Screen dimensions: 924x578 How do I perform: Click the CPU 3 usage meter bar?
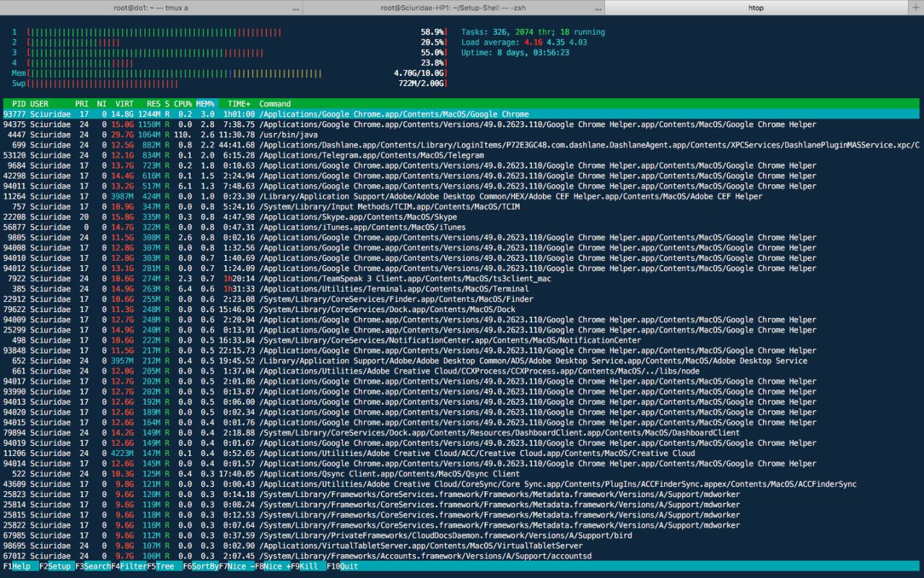coord(236,53)
